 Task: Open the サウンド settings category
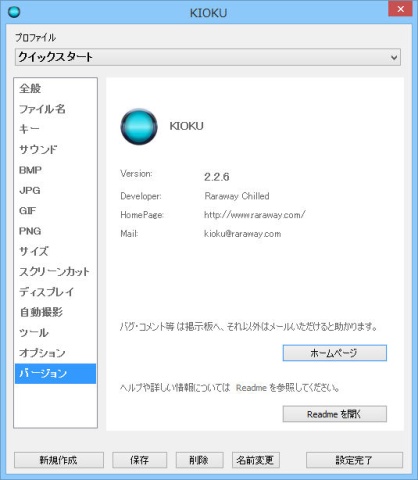55,149
